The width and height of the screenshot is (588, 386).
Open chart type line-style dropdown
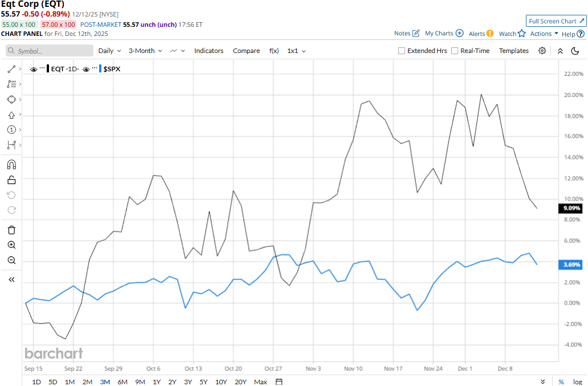pos(177,51)
